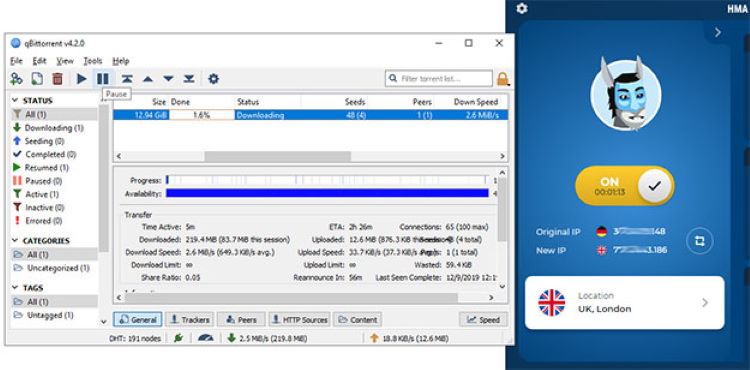Image resolution: width=750 pixels, height=370 pixels.
Task: Open the Tools menu
Action: 93,61
